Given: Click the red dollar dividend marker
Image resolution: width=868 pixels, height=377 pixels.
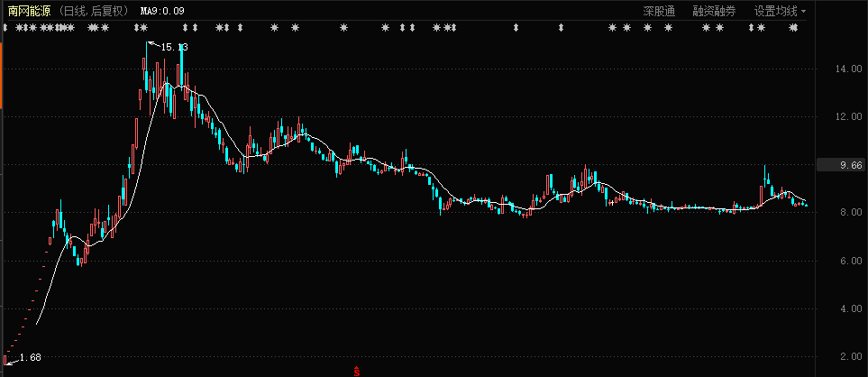Looking at the screenshot, I should [357, 371].
